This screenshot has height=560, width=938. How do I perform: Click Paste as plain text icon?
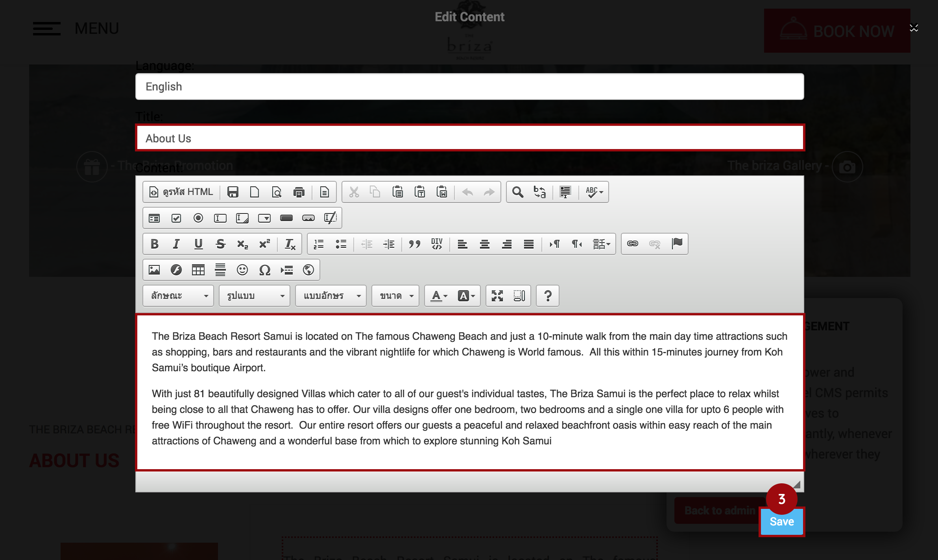coord(420,192)
